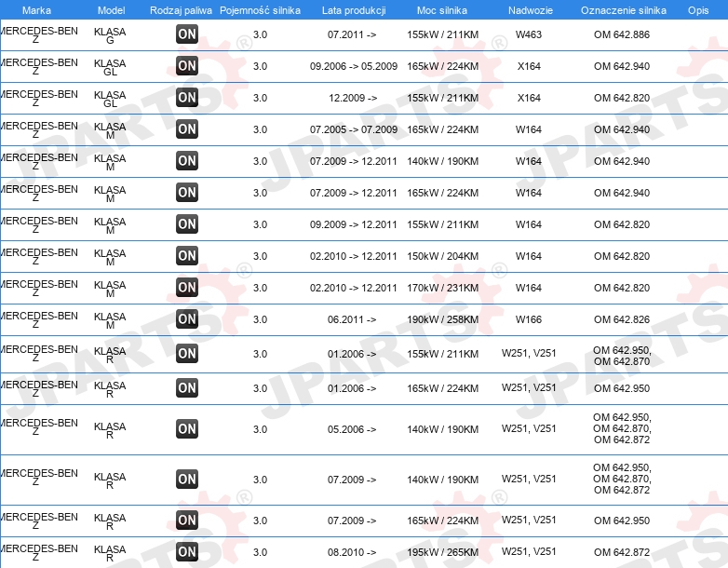This screenshot has width=728, height=568.
Task: Click ON icon in 07.2009 -> 165kW KLASA R row
Action: tap(187, 520)
